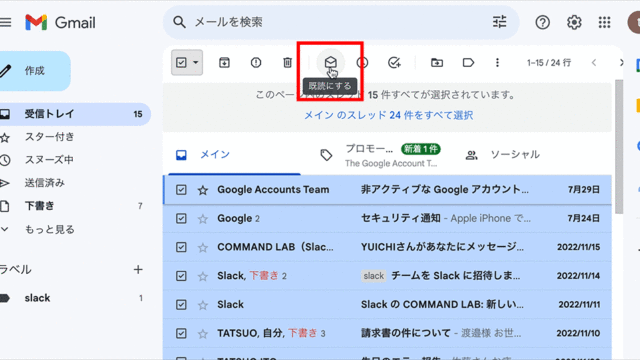Open email チームを Slack に招待しま
This screenshot has height=360, width=640.
coord(456,276)
